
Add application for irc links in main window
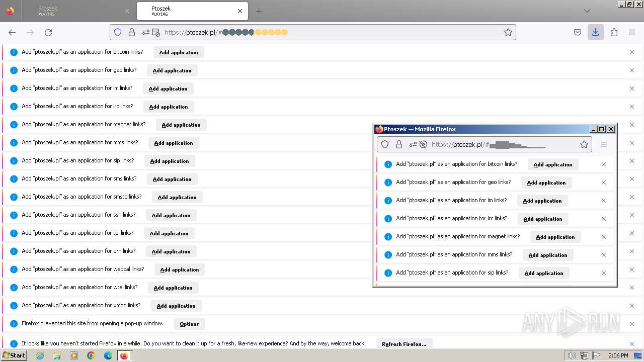click(x=169, y=107)
